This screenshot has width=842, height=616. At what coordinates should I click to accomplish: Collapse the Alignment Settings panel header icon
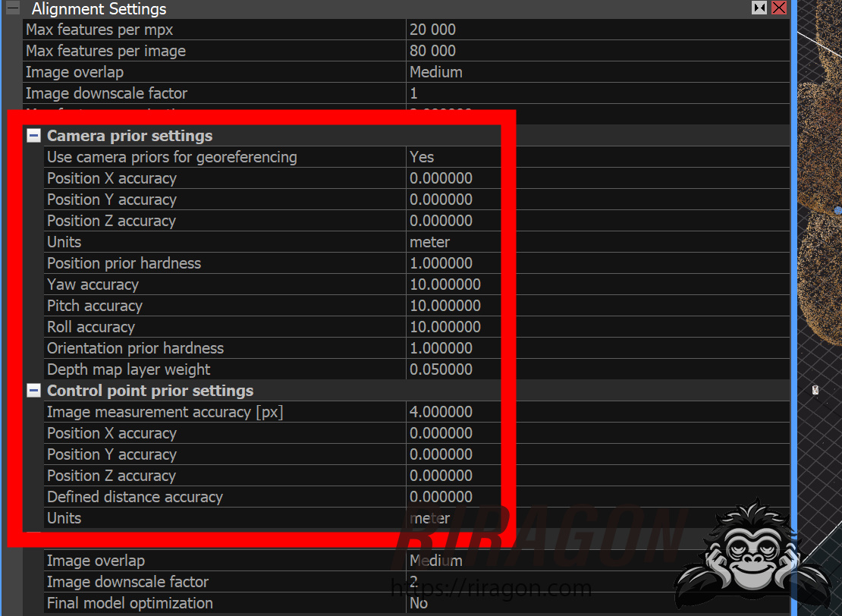(13, 9)
